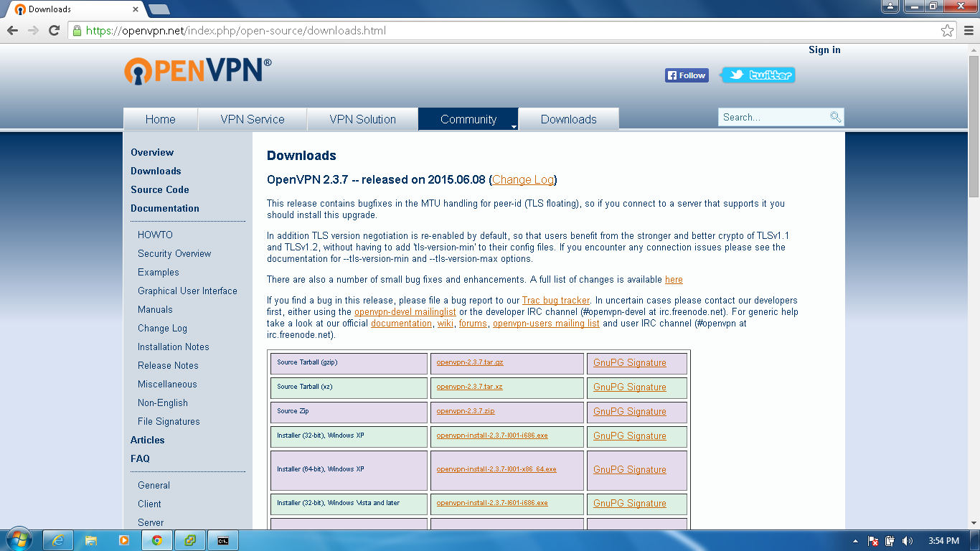Click the Twitter button
The image size is (980, 551).
pyautogui.click(x=758, y=75)
